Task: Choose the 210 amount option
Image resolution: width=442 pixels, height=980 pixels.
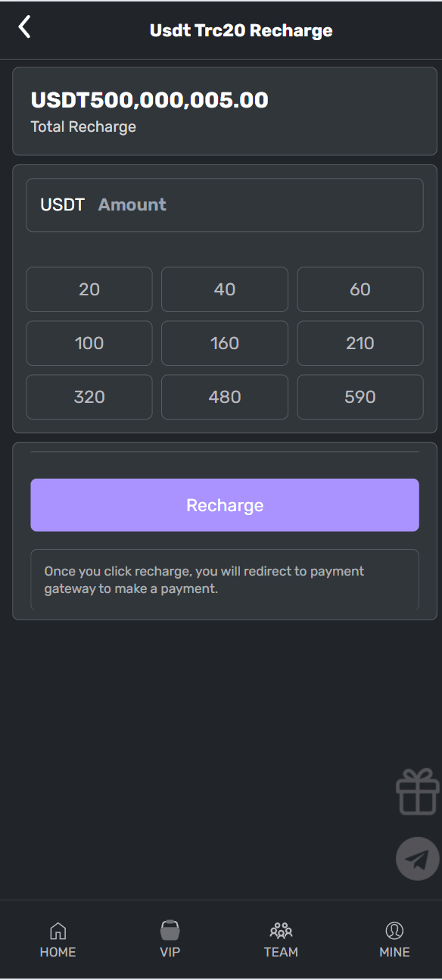Action: pos(360,343)
